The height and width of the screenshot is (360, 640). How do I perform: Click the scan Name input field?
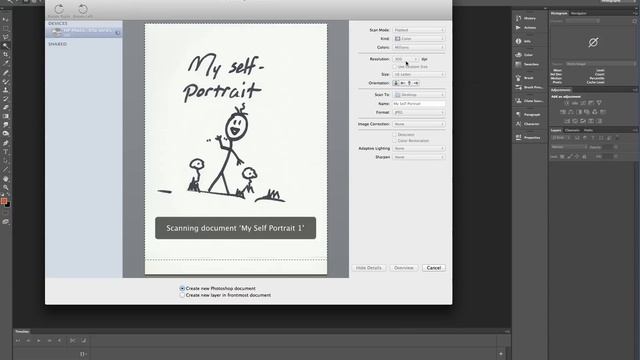click(419, 104)
